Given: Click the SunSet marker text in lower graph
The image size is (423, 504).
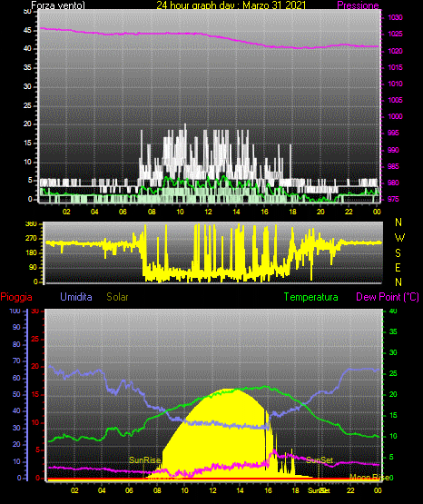Looking at the screenshot, I should (x=320, y=460).
